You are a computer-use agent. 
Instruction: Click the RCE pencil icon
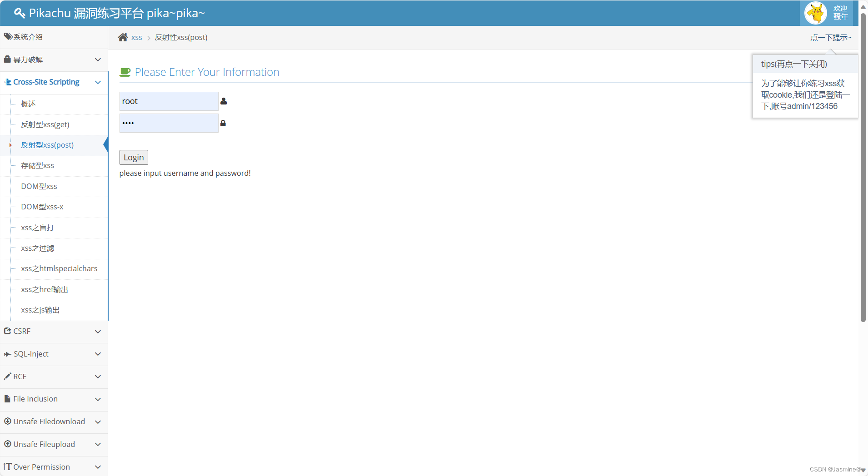click(7, 376)
